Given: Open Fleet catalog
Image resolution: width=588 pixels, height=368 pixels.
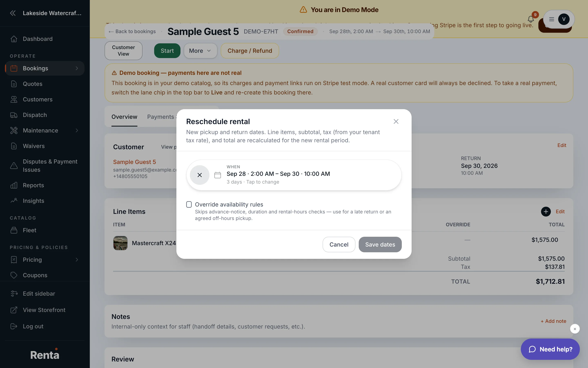Looking at the screenshot, I should (45, 230).
